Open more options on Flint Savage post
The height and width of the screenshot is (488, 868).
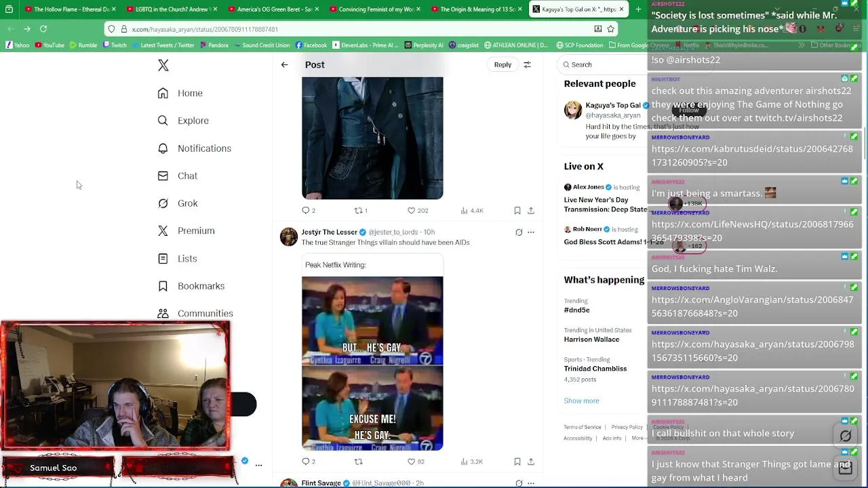tap(531, 483)
